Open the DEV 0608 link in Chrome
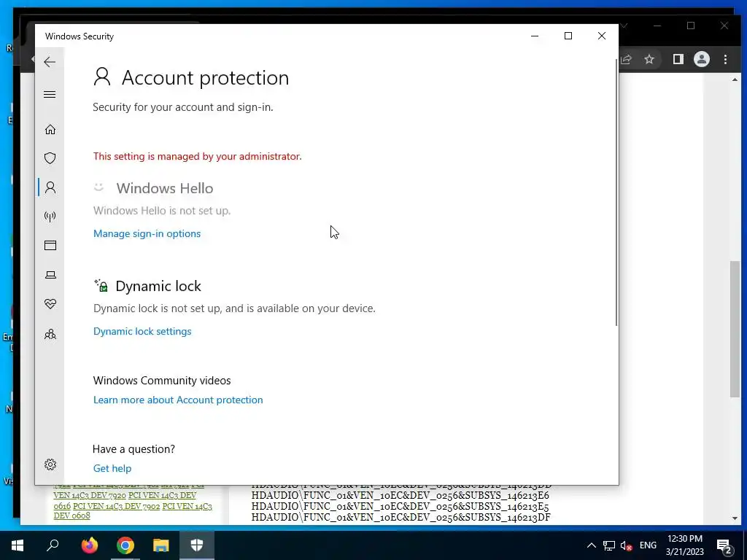 point(71,516)
